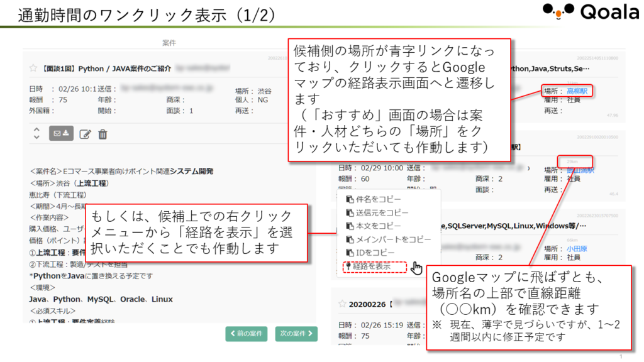Click the pin icon beside 経路を表示
Screen dimensions: 644x362
[x=347, y=266]
